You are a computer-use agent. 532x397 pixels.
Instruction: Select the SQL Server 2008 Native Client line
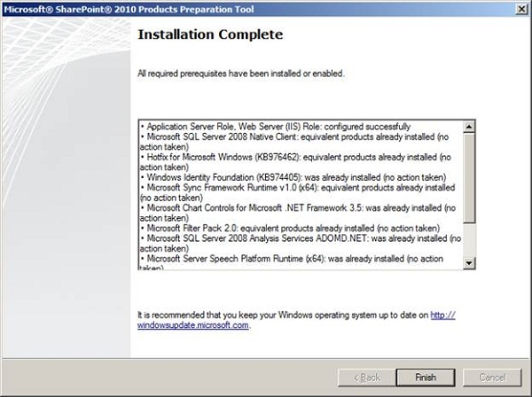(294, 142)
